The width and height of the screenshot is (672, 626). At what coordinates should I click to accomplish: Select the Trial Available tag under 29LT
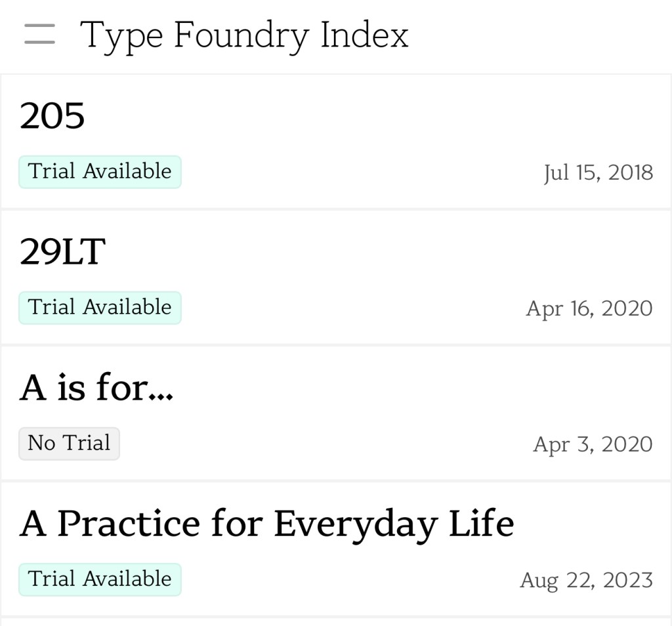100,308
